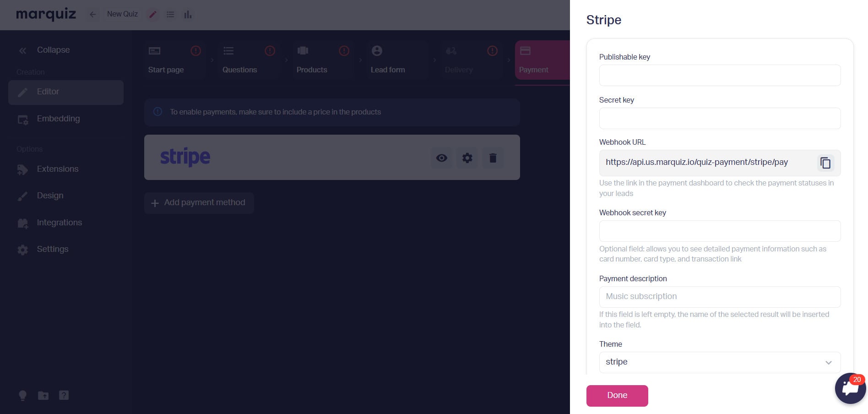
Task: Collapse the sidebar with the double chevron
Action: coord(22,50)
